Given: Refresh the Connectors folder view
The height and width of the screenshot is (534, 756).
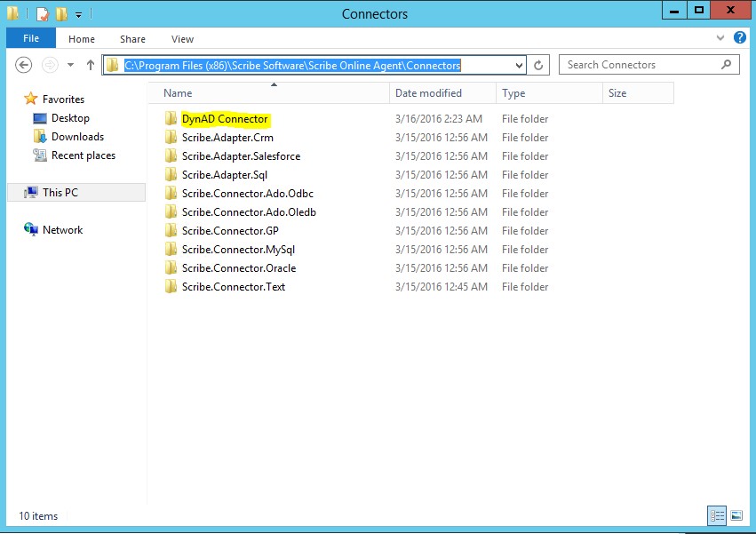Looking at the screenshot, I should pos(538,65).
